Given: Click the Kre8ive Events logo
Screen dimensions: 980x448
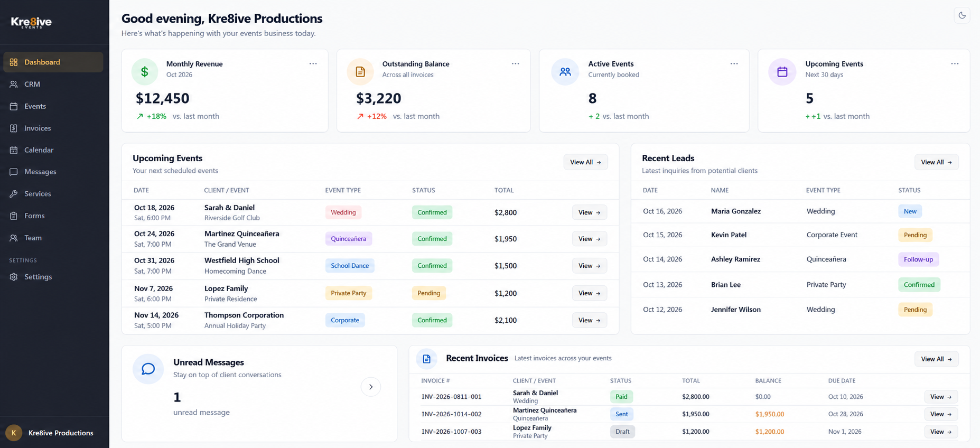Looking at the screenshot, I should coord(31,22).
